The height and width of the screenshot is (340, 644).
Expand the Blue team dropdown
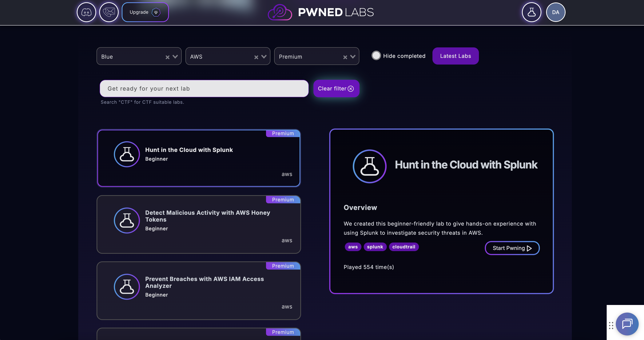175,57
